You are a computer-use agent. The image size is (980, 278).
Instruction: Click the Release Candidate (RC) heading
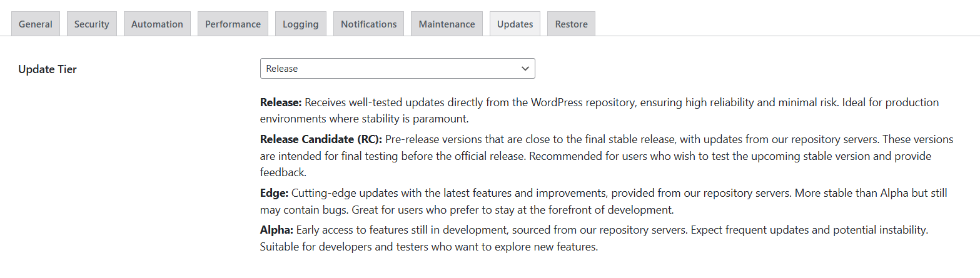[321, 139]
